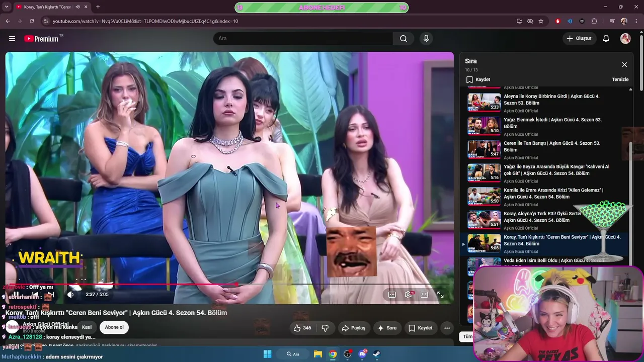
Task: Open "Ceren İle Tan Barıştı" queue item
Action: tap(546, 150)
